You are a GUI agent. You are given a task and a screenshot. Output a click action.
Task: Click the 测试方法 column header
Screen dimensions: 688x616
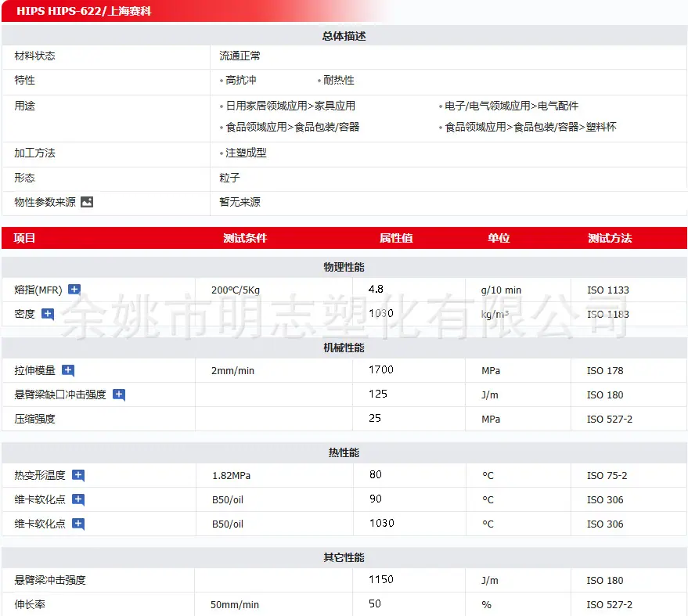(x=610, y=238)
